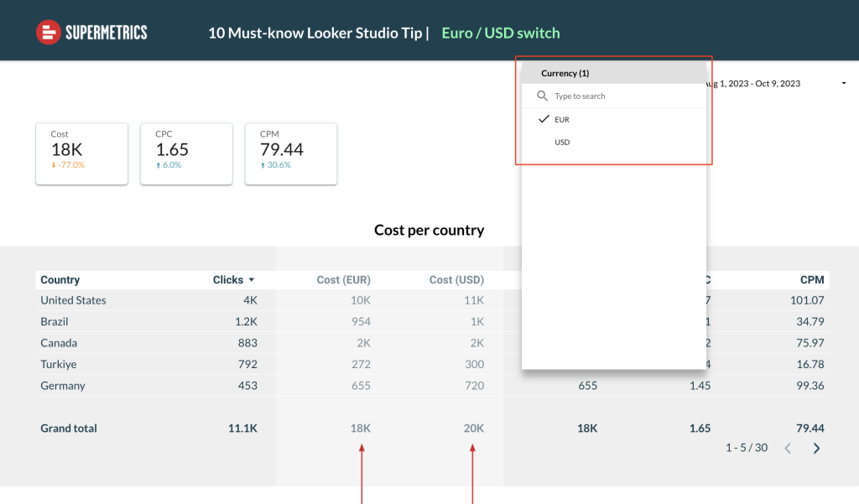The image size is (859, 504).
Task: Open the Currency (1) dropdown header
Action: (x=613, y=73)
